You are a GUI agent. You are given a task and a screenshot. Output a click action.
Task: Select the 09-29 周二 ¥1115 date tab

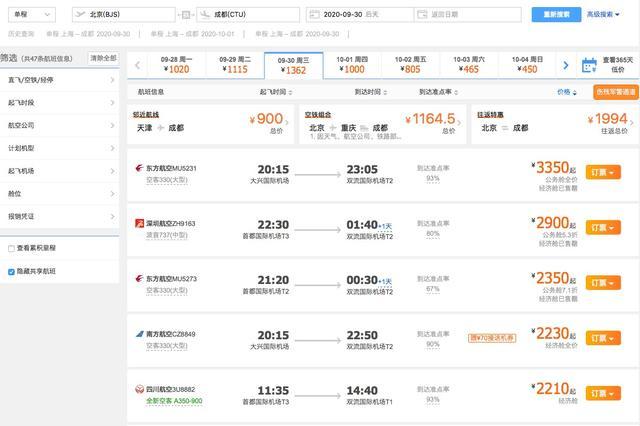click(x=235, y=65)
